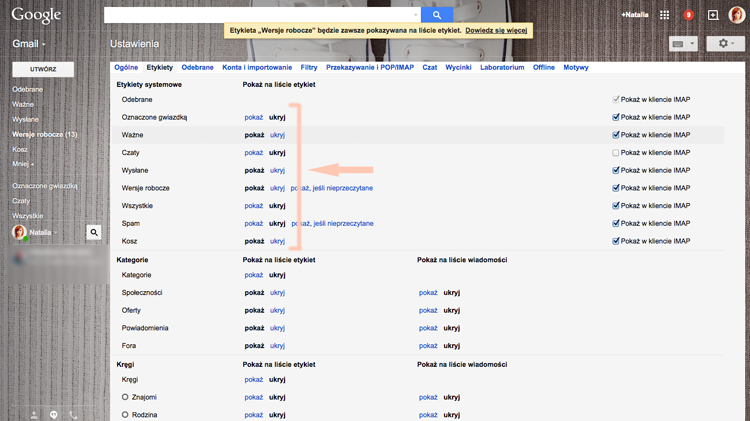Click pokaż for Kategorie label list
The image size is (750, 421).
coord(254,275)
